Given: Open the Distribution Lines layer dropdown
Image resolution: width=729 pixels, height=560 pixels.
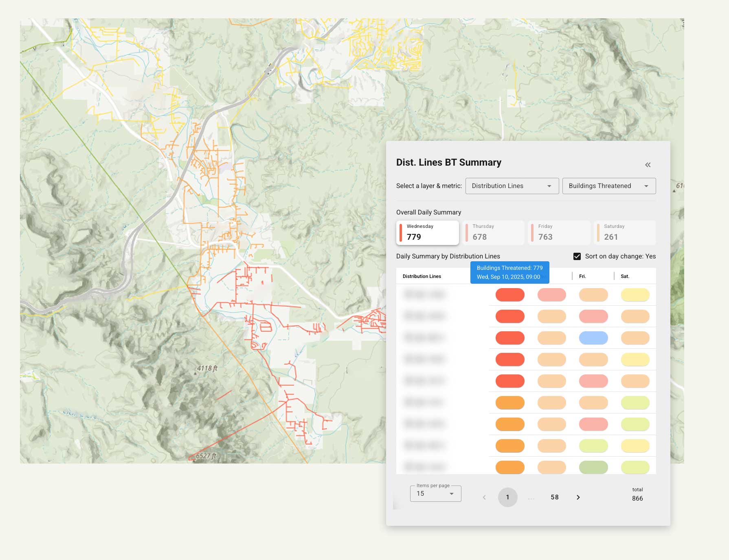Looking at the screenshot, I should pos(512,186).
